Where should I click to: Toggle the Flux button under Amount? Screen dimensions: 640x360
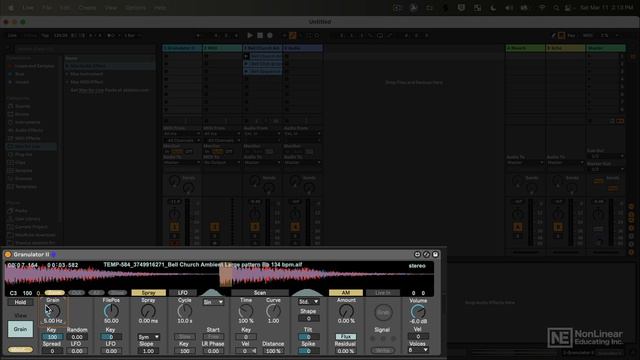pyautogui.click(x=346, y=337)
